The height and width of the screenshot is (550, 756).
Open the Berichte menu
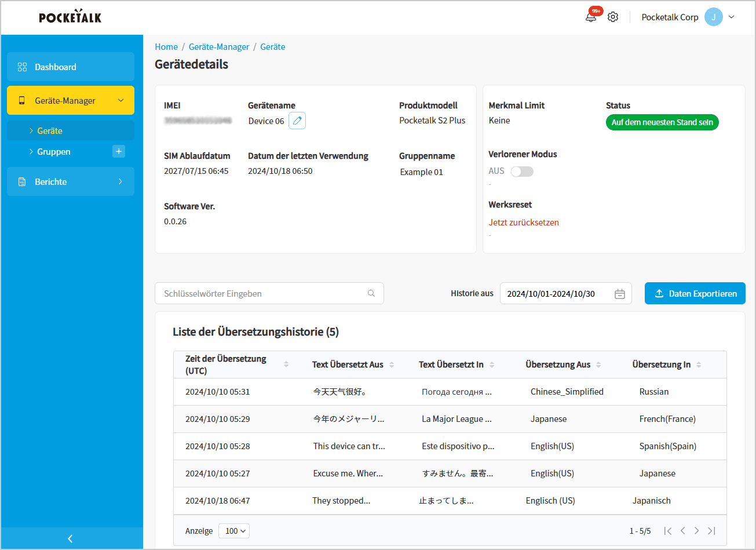point(71,181)
